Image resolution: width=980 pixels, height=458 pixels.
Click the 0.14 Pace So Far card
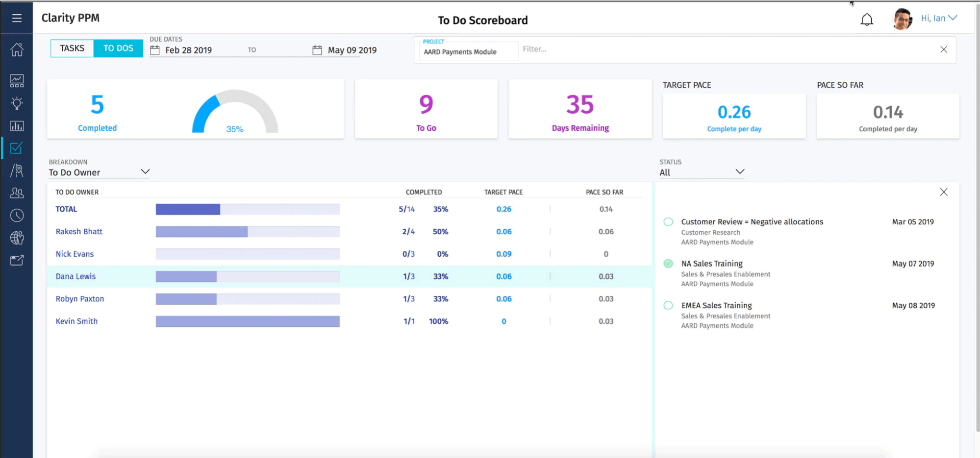tap(888, 116)
